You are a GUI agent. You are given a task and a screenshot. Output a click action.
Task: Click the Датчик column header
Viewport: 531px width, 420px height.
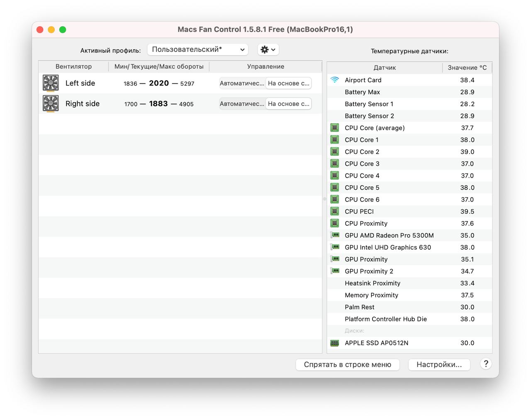(385, 68)
